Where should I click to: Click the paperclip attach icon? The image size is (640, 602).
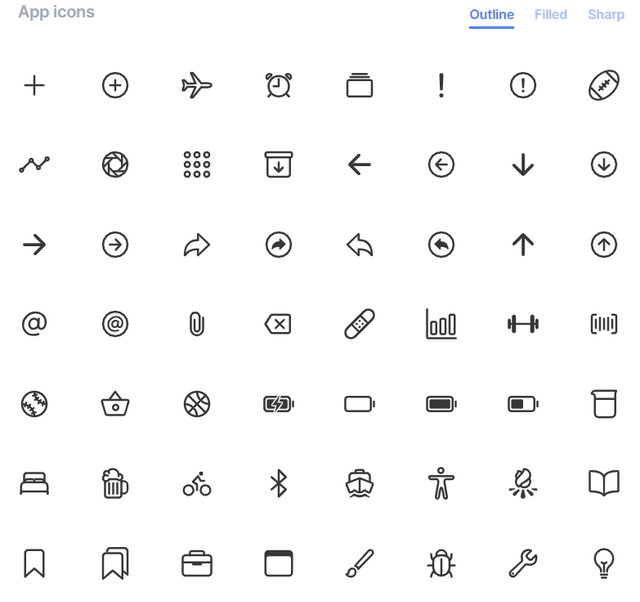point(197,324)
